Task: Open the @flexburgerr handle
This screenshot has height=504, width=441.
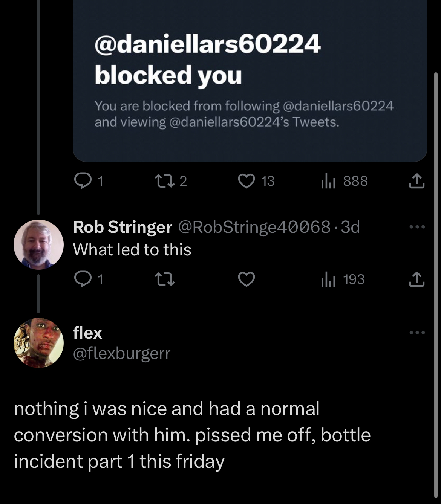Action: (121, 353)
